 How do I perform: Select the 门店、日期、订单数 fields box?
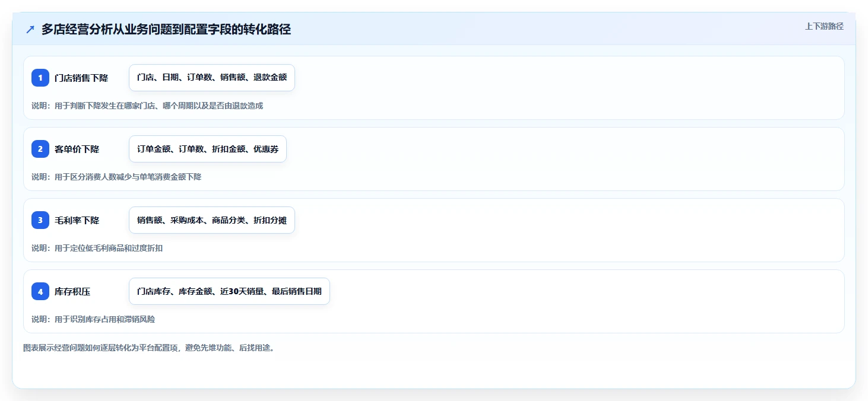coord(212,78)
